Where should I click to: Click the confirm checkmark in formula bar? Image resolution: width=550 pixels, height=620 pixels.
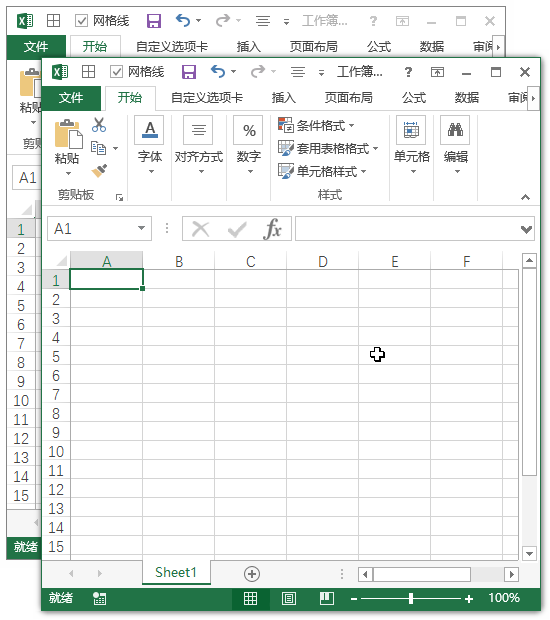point(237,229)
